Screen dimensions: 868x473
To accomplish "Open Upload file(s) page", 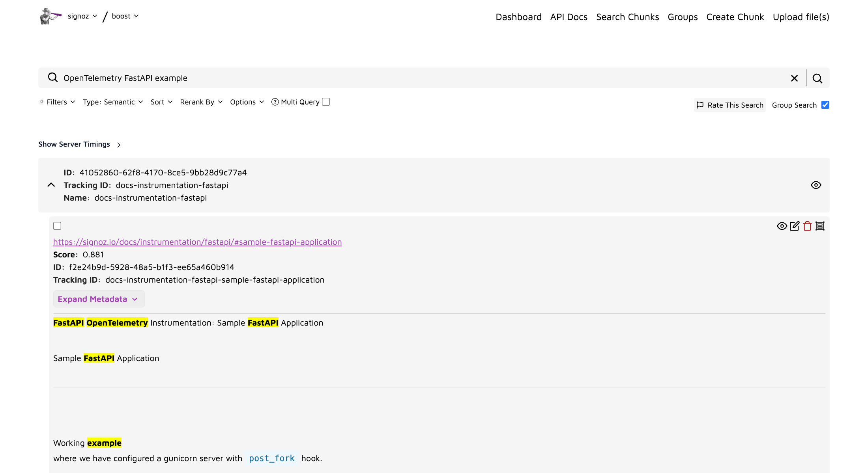I will pos(801,17).
